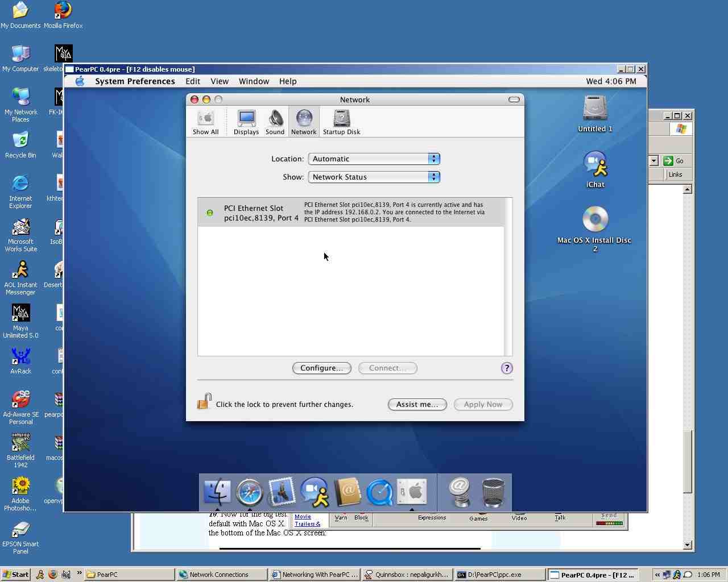The width and height of the screenshot is (728, 582).
Task: Select Internet Explorer desktop icon
Action: coord(20,192)
